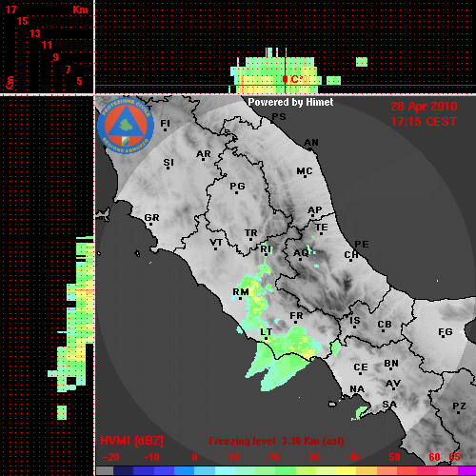Click the 40 dBZ scale value
Image resolution: width=476 pixels, height=476 pixels.
point(354,457)
